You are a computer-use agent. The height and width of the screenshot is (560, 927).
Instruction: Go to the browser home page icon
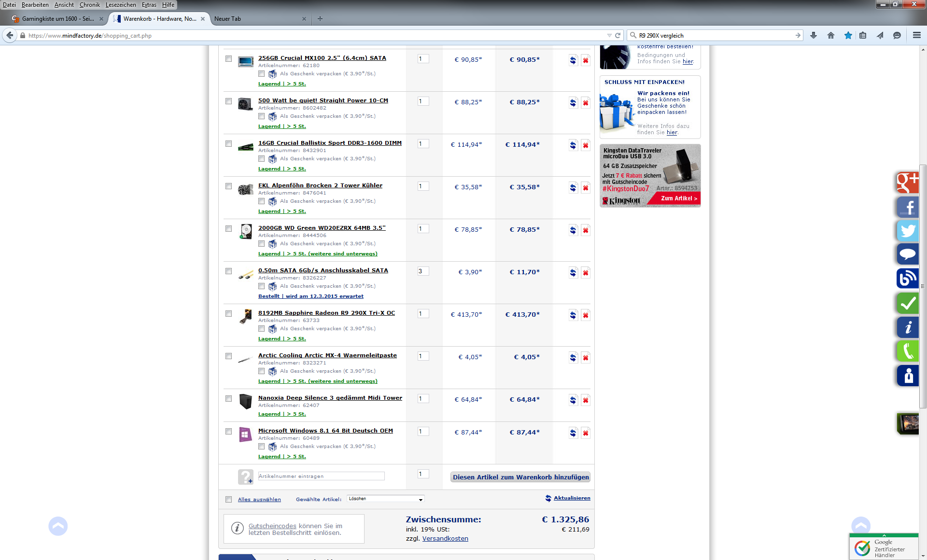pyautogui.click(x=830, y=35)
